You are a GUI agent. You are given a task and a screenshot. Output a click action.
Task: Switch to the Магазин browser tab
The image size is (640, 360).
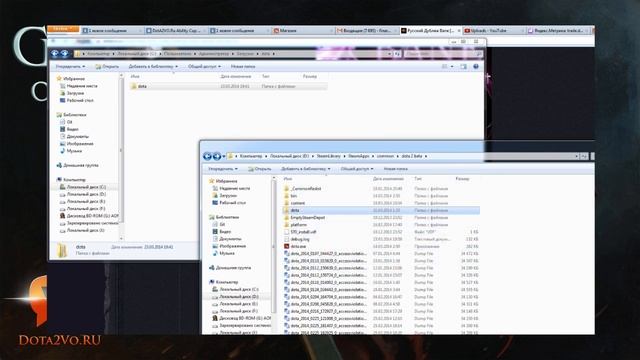[x=303, y=31]
